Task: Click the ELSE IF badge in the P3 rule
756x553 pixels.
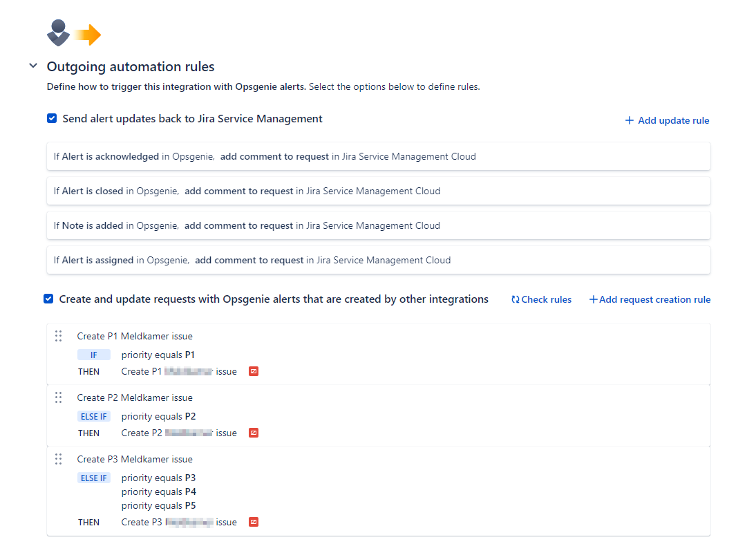Action: click(x=94, y=477)
